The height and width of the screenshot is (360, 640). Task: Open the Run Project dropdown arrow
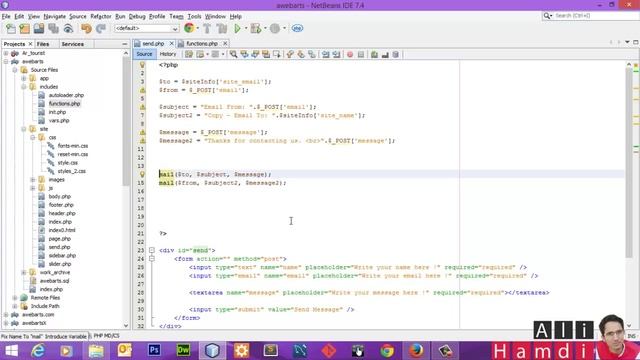pyautogui.click(x=246, y=28)
